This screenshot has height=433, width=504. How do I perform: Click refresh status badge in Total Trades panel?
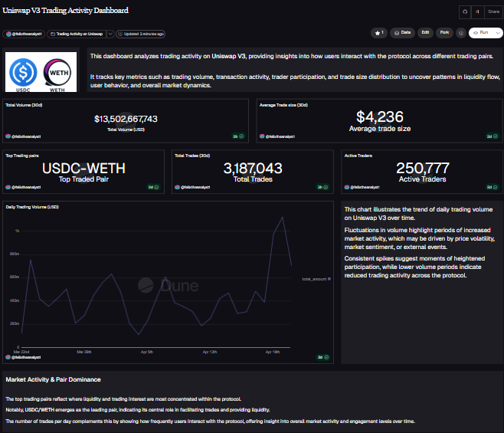click(322, 187)
